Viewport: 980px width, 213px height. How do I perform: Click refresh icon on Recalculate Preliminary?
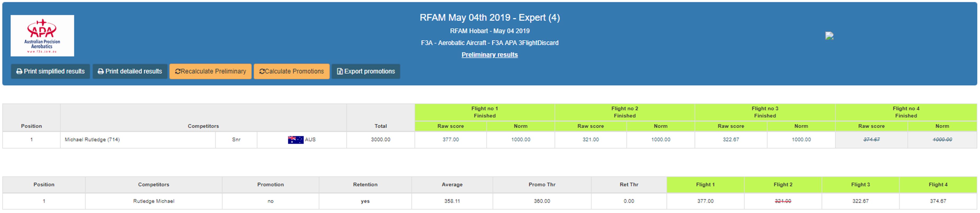coord(177,72)
